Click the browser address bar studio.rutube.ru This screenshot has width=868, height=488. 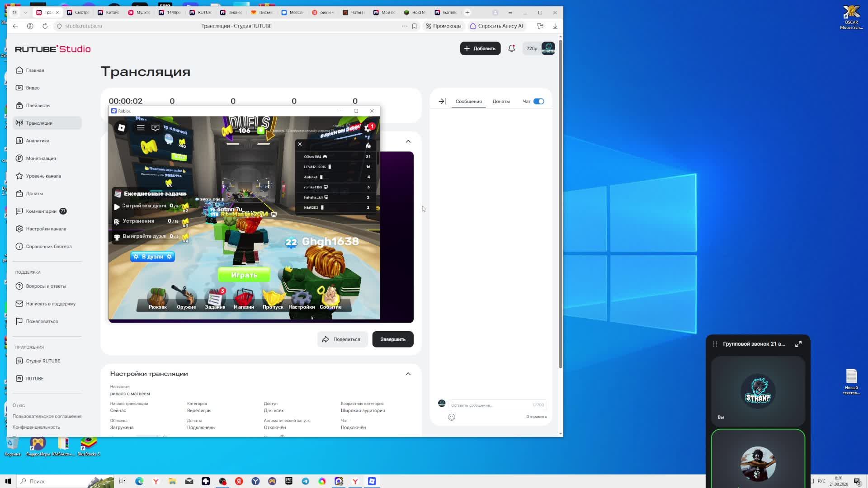point(84,26)
